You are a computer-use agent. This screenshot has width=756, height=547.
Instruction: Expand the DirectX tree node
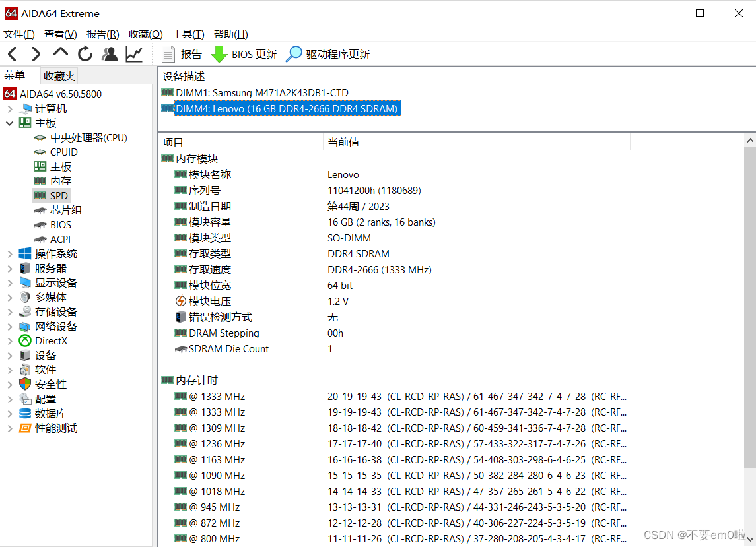click(10, 341)
